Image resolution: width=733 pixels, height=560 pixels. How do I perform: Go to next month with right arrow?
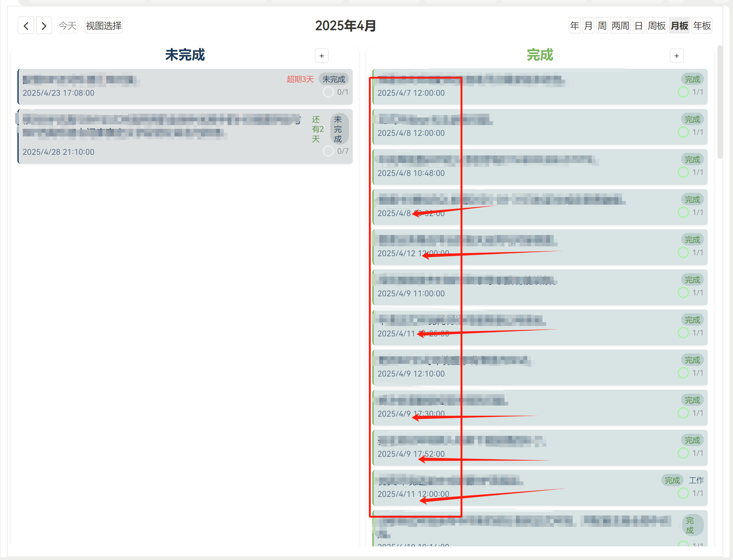click(44, 26)
